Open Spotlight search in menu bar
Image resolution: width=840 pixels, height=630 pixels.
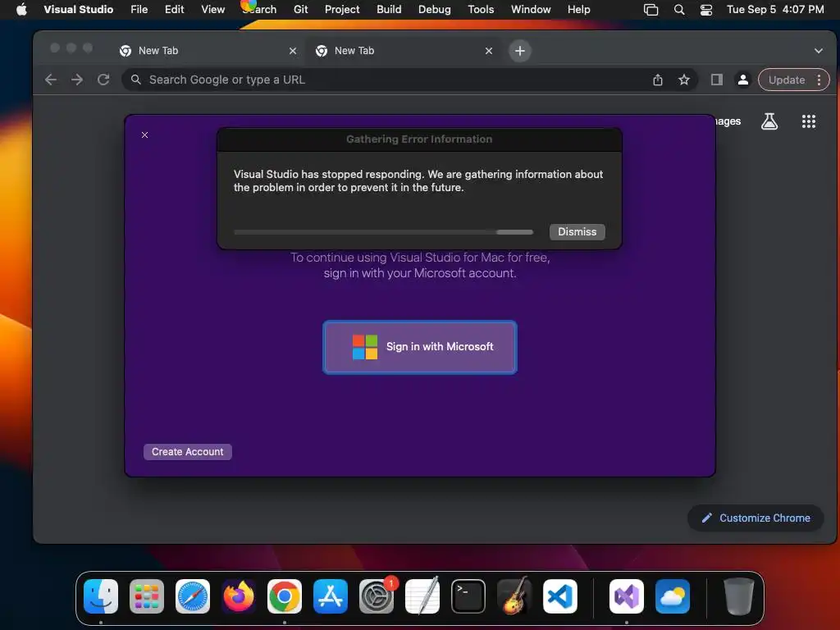coord(678,9)
